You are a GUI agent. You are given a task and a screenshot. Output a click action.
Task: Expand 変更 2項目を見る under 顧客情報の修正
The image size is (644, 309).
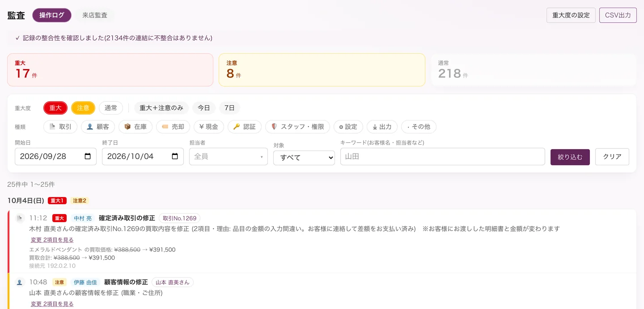(52, 304)
